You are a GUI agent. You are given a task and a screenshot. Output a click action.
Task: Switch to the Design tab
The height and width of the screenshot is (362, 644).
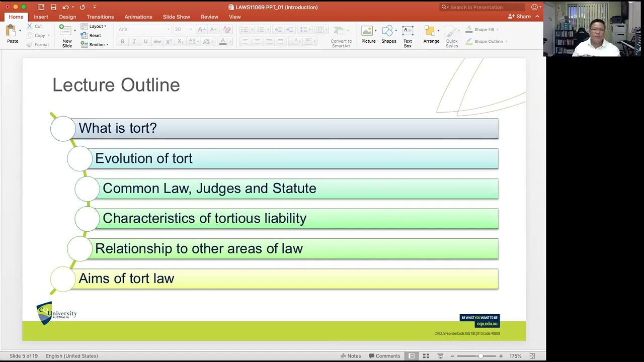click(x=67, y=17)
